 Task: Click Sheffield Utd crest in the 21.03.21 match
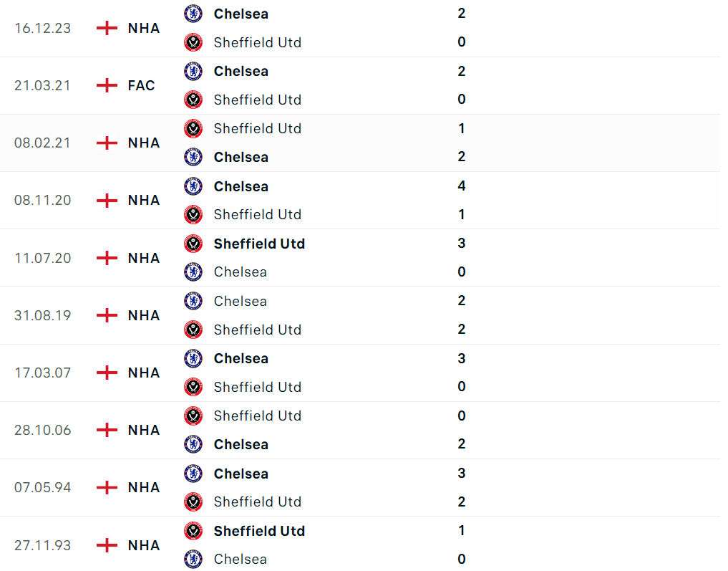[x=193, y=100]
